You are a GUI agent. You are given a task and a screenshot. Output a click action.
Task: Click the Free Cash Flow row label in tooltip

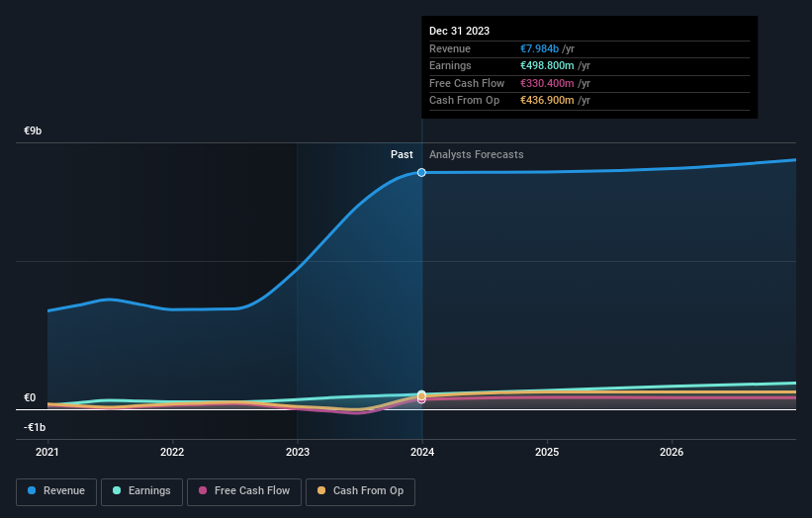coord(467,83)
